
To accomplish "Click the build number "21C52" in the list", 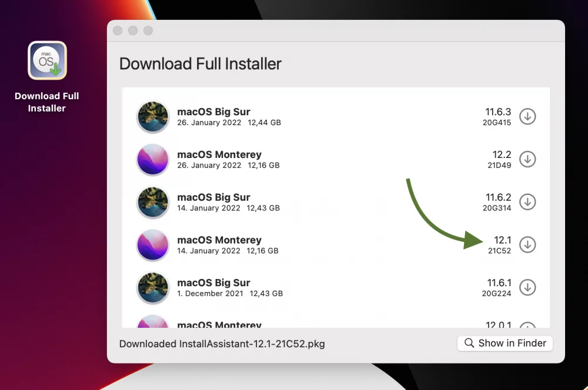I will (499, 251).
